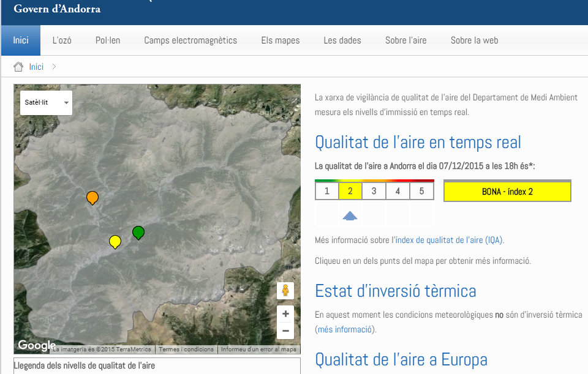Click the blue triangle index indicator
Screen dimensions: 588x374
[x=350, y=216]
